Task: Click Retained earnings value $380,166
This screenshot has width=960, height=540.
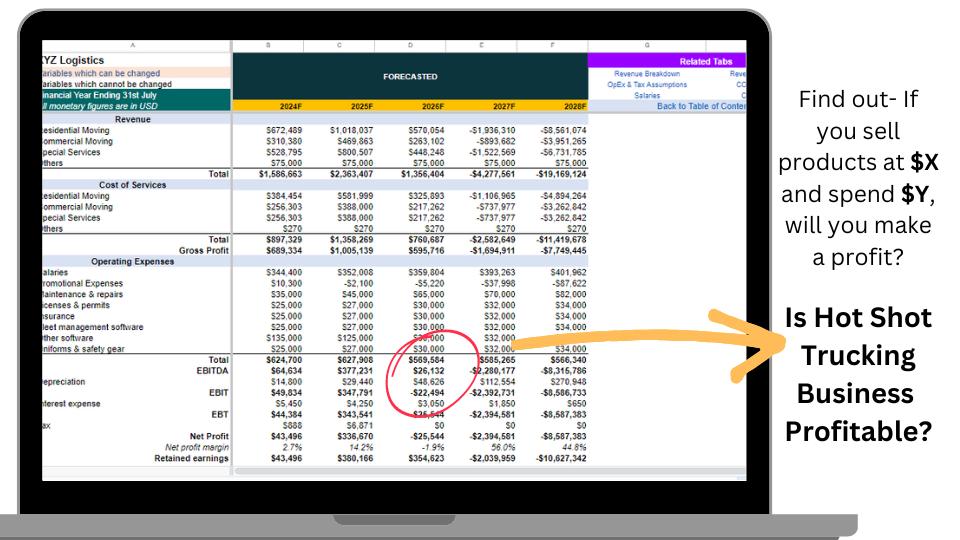Action: coord(355,459)
